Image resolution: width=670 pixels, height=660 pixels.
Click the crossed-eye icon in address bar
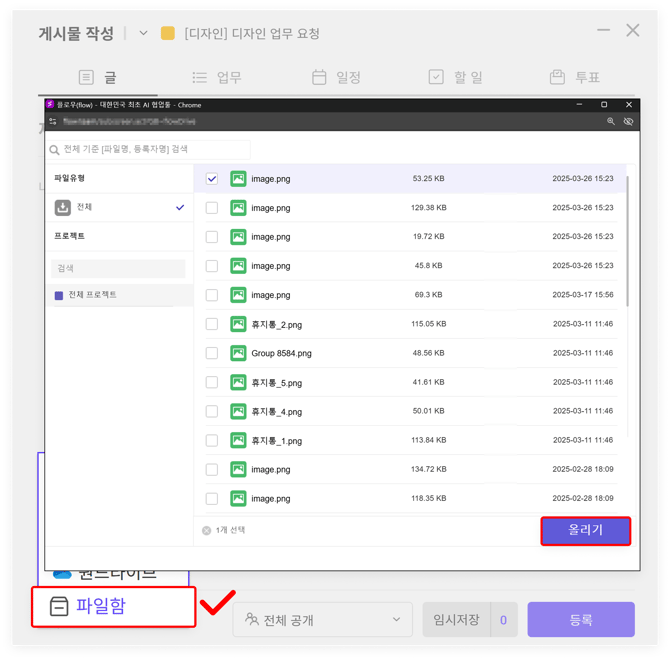[x=628, y=122]
